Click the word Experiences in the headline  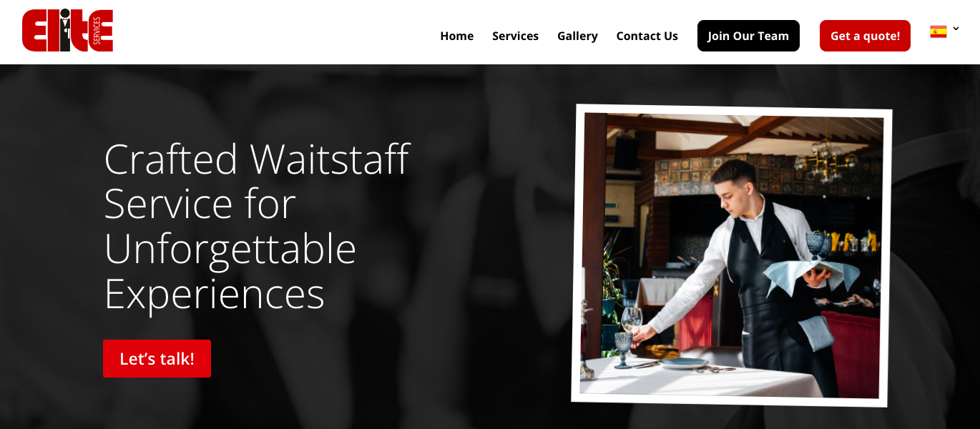(214, 293)
